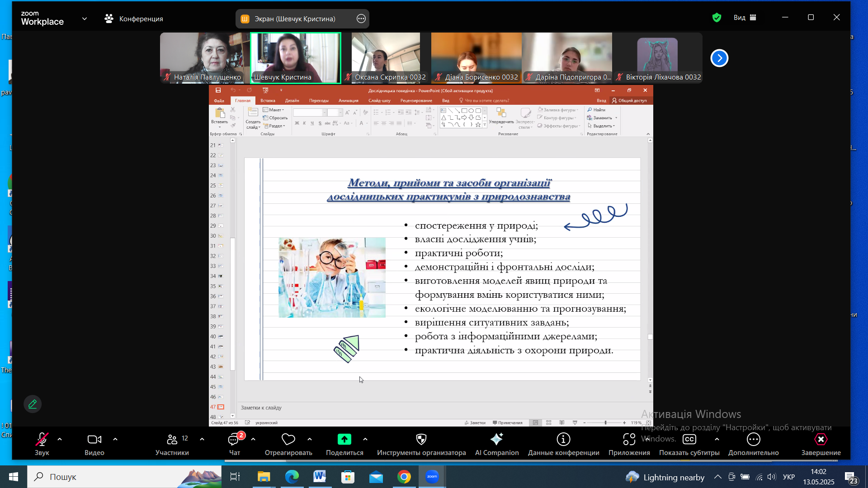Click the green encryption shield icon

coord(717,18)
